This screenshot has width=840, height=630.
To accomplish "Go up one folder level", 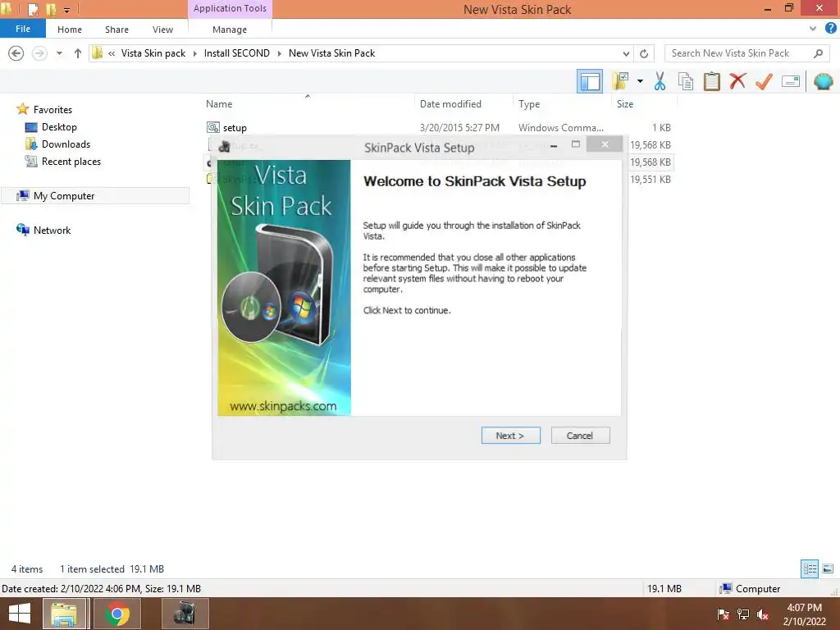I will [78, 53].
